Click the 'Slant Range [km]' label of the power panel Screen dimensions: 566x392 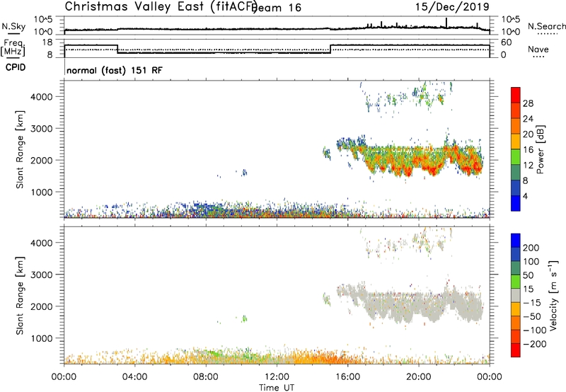[x=20, y=149]
